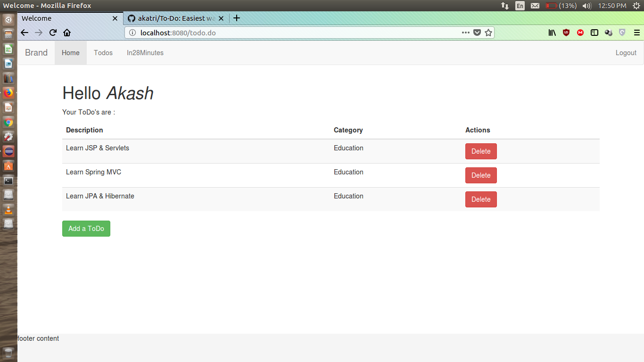Image resolution: width=644 pixels, height=362 pixels.
Task: Open the Firefox home page icon
Action: tap(67, 33)
